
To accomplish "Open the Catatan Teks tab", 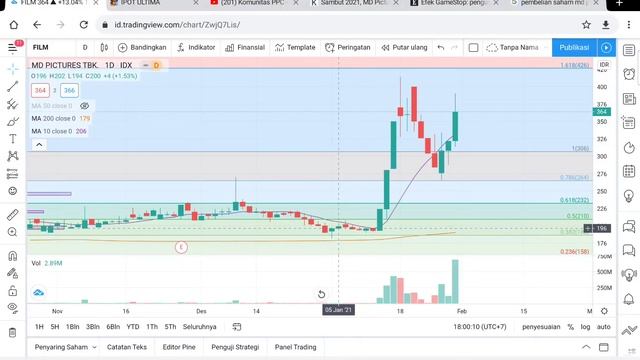I will coord(127,347).
